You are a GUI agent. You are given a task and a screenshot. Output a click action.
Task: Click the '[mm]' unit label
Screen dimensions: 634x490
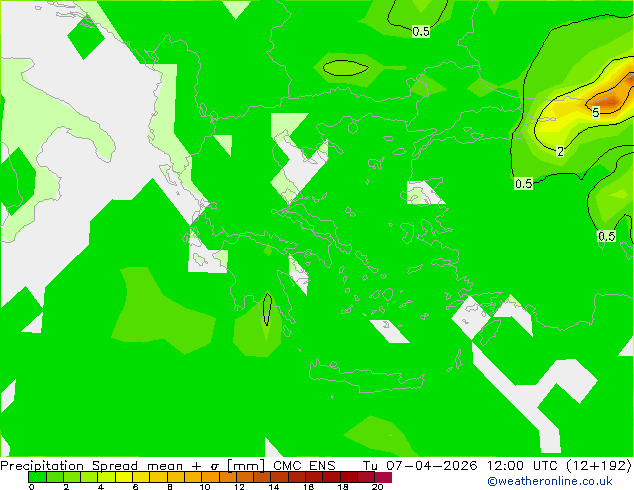pos(246,465)
